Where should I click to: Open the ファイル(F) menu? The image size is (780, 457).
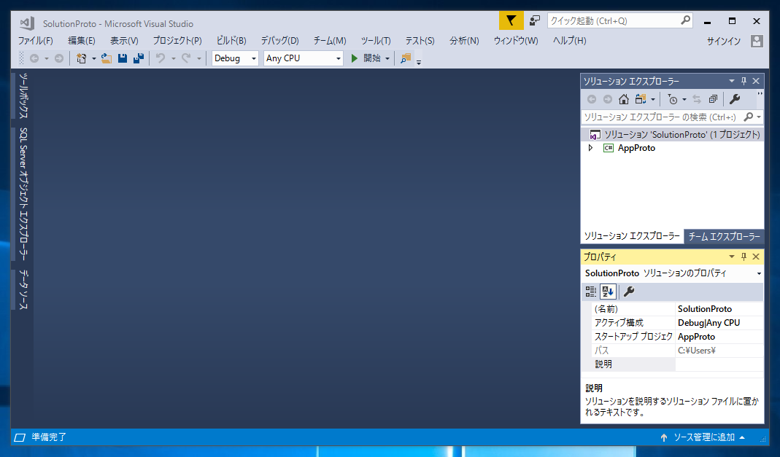point(36,41)
